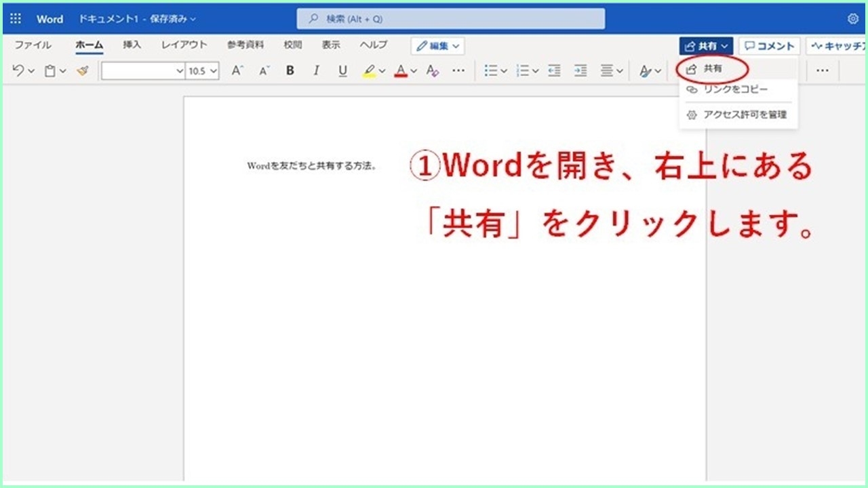Expand the alignment options arrow
Screen dimensions: 868x488
tap(620, 70)
